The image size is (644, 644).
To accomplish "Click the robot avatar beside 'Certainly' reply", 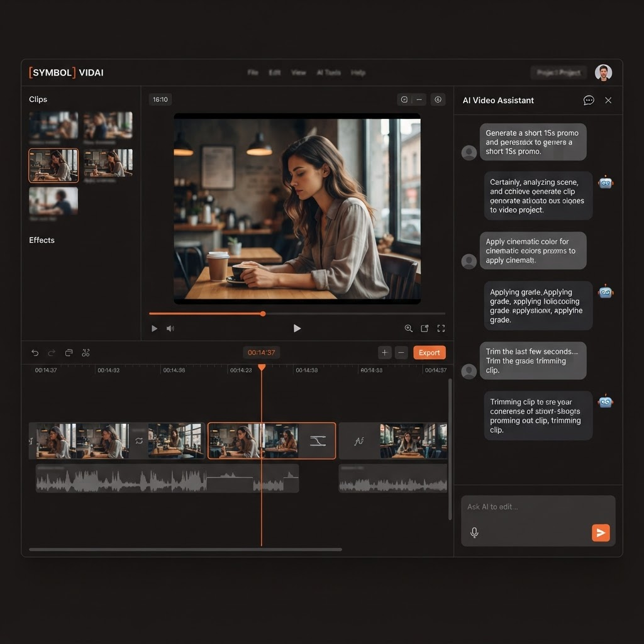I will [x=606, y=182].
